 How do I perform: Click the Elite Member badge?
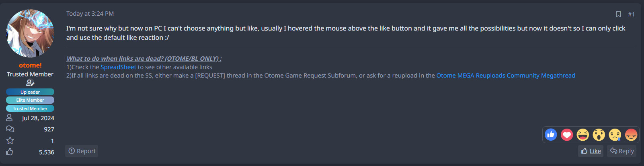[30, 100]
